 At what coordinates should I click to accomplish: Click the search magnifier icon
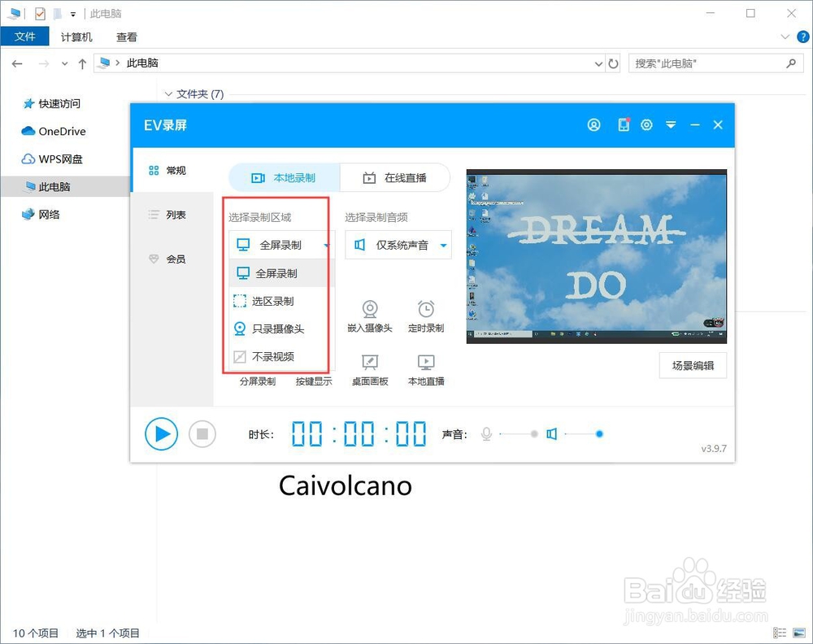791,63
